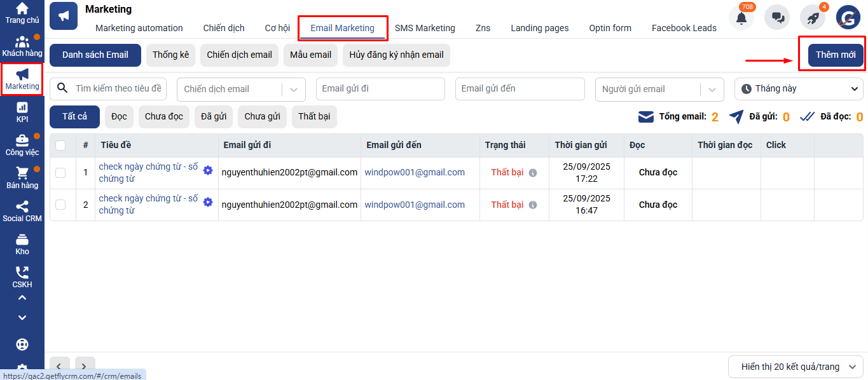Open Khách hàng in the sidebar
Viewport: 868px width, 380px height.
pos(22,46)
